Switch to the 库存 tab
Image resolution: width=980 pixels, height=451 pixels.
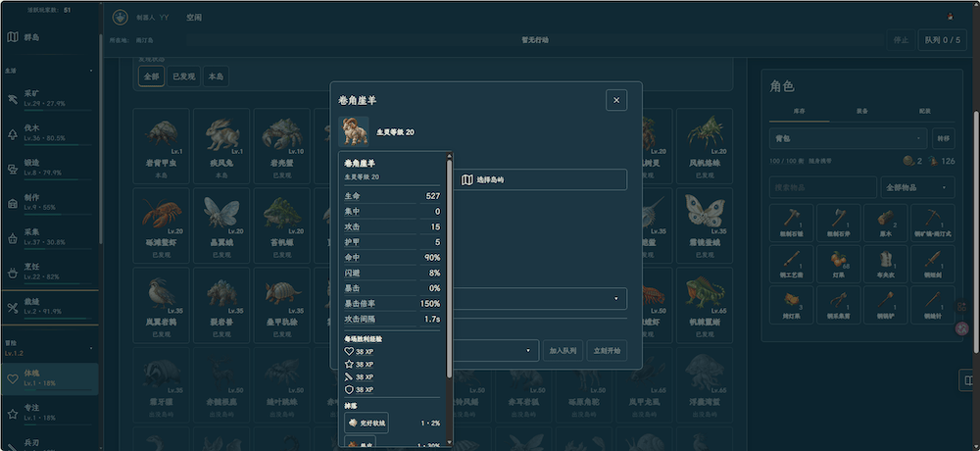[x=800, y=111]
